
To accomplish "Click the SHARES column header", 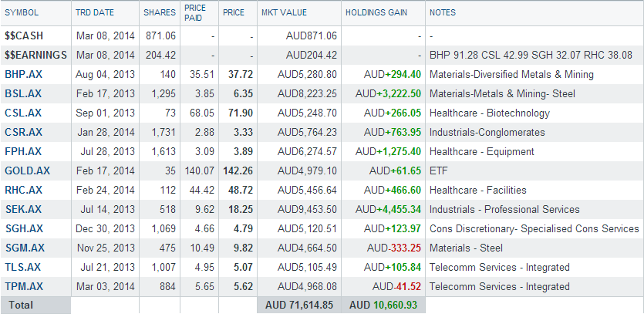I will point(160,13).
